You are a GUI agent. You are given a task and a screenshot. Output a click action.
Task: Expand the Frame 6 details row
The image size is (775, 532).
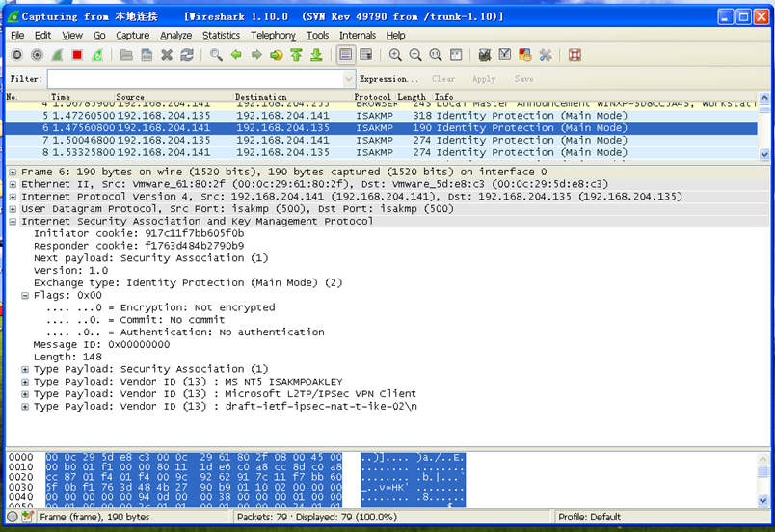(x=13, y=172)
